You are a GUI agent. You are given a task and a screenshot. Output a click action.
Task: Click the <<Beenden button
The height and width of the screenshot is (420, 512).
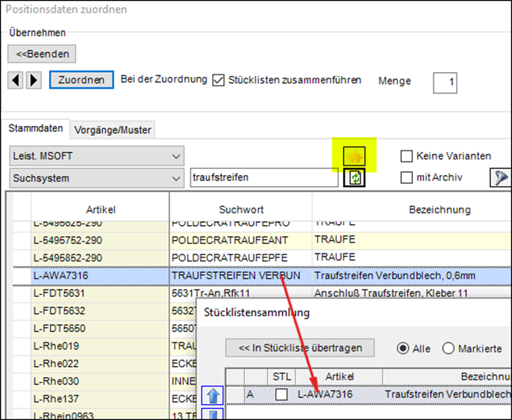click(x=43, y=54)
